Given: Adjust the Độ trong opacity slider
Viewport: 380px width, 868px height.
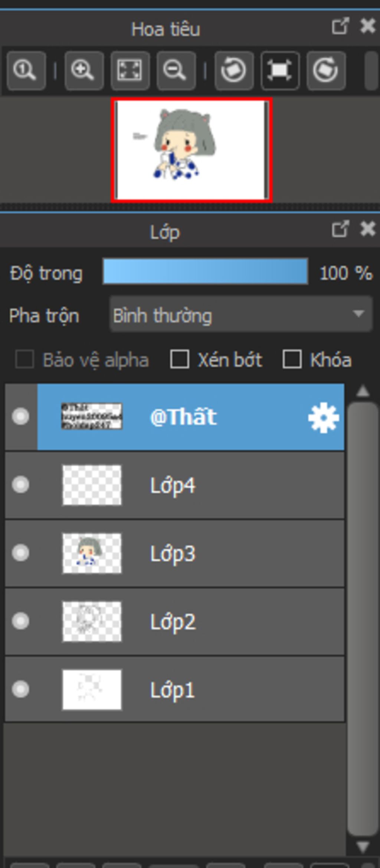Looking at the screenshot, I should 205,272.
